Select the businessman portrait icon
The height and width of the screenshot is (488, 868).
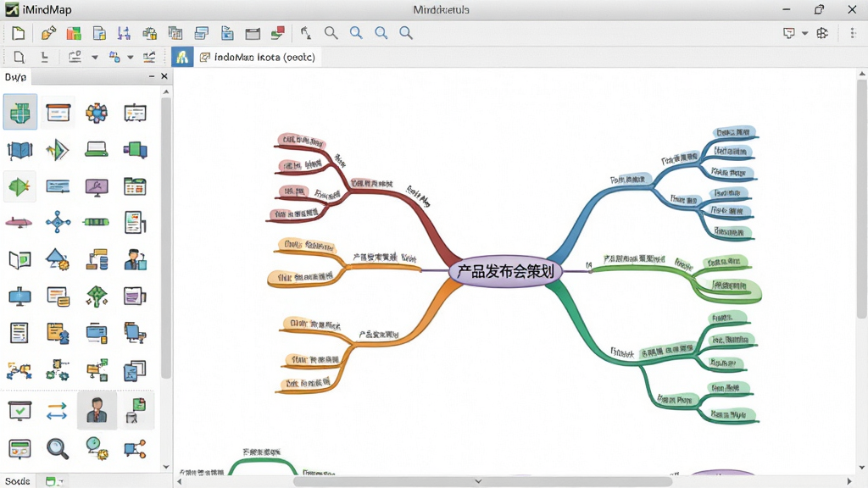point(97,410)
